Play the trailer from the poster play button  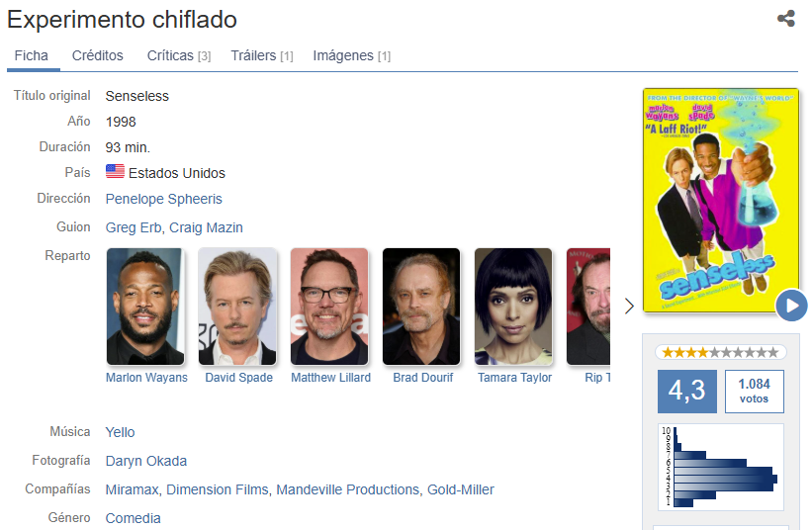[x=791, y=306]
